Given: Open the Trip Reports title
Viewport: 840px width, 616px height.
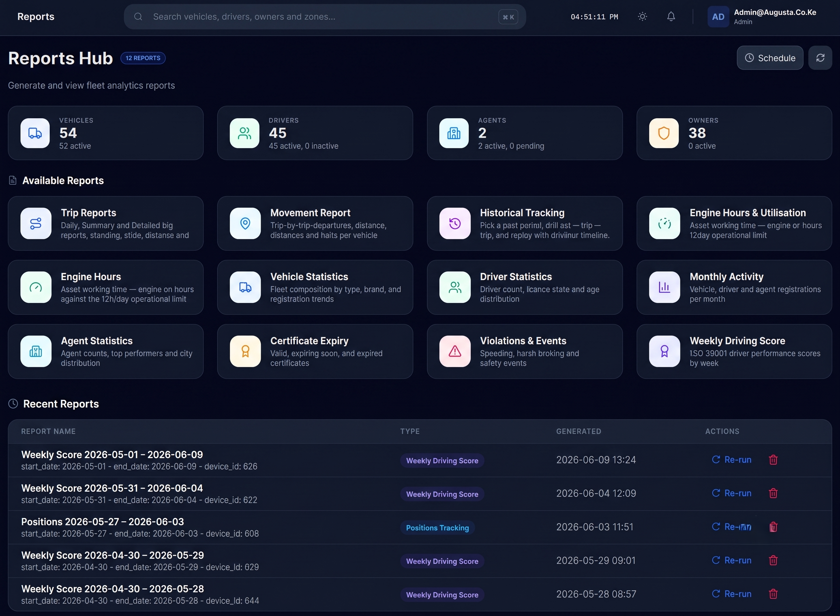Looking at the screenshot, I should tap(88, 213).
